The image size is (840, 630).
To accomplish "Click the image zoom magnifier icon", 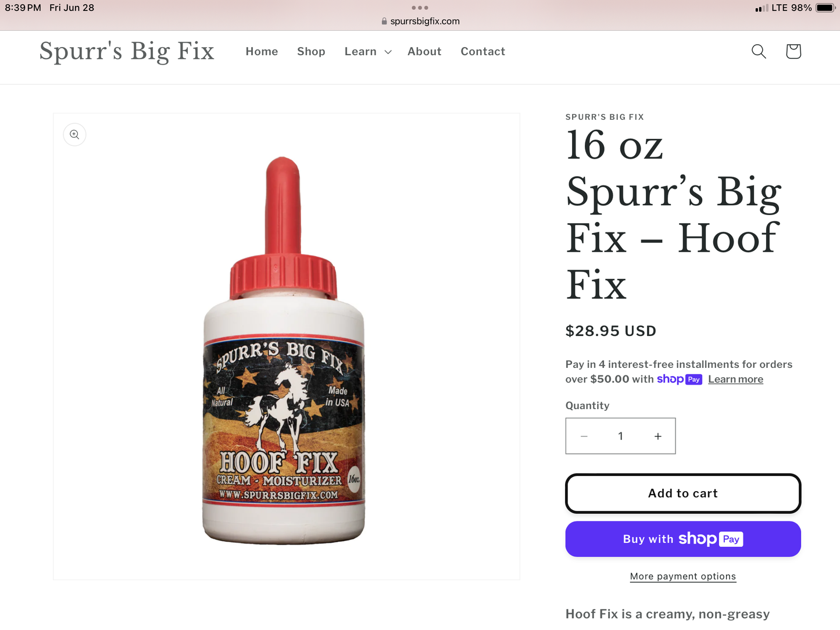I will coord(74,135).
